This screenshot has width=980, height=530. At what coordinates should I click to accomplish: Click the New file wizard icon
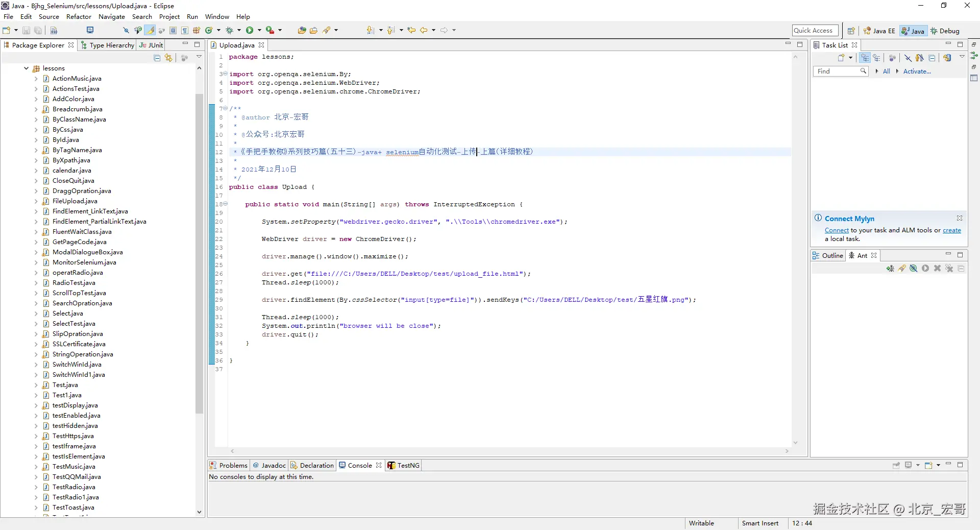click(7, 30)
